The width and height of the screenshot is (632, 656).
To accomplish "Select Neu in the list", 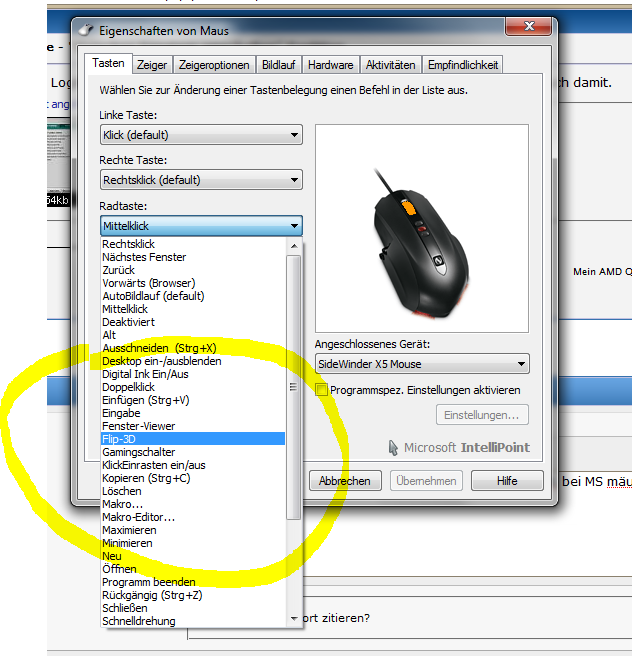I will (x=193, y=556).
